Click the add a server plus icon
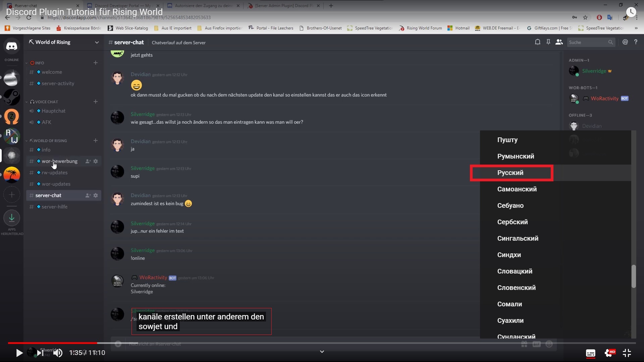Screen dimensions: 644x362 (x=12, y=195)
